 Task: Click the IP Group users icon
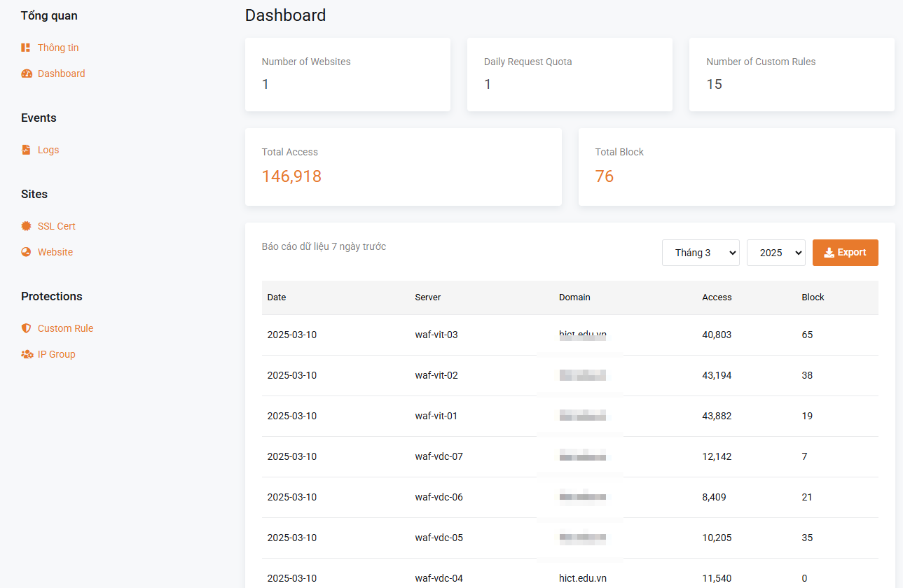point(27,354)
